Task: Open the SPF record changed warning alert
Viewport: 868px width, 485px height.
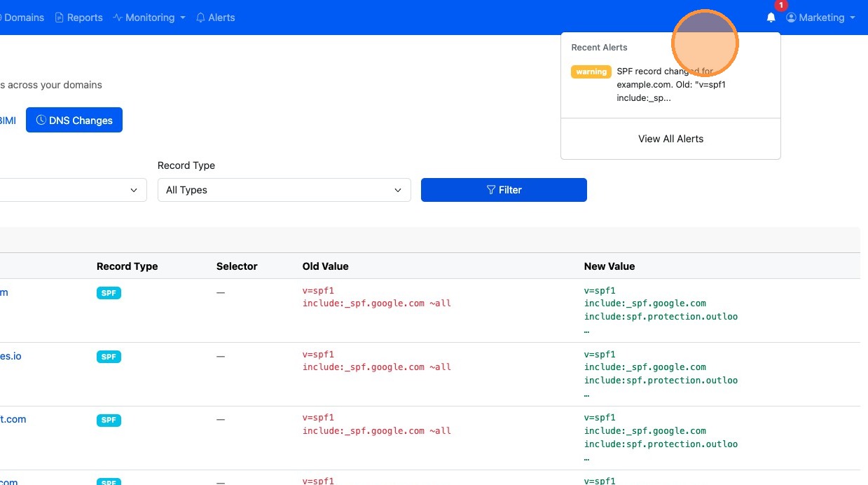Action: [670, 85]
